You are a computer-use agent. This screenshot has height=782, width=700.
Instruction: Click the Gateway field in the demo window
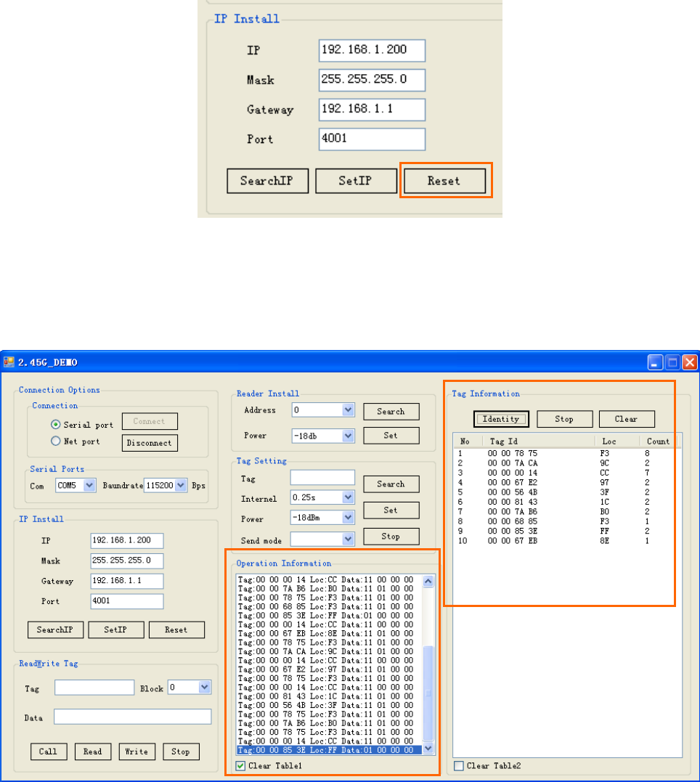[127, 581]
